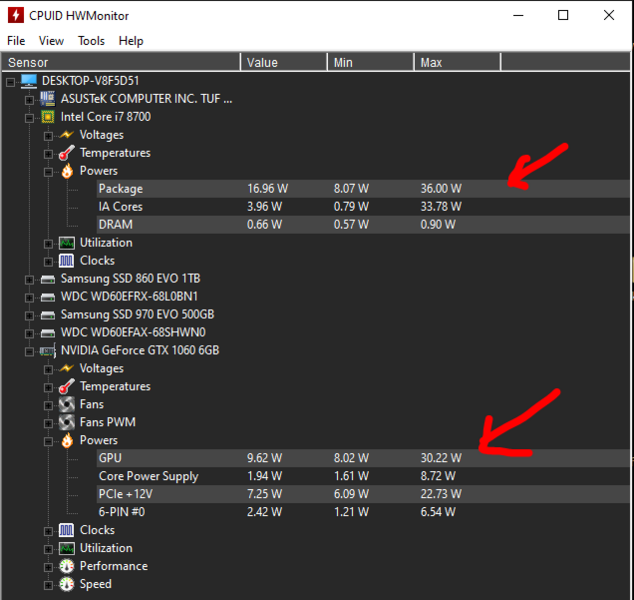Select the GPU power row
The image size is (634, 600).
(363, 458)
